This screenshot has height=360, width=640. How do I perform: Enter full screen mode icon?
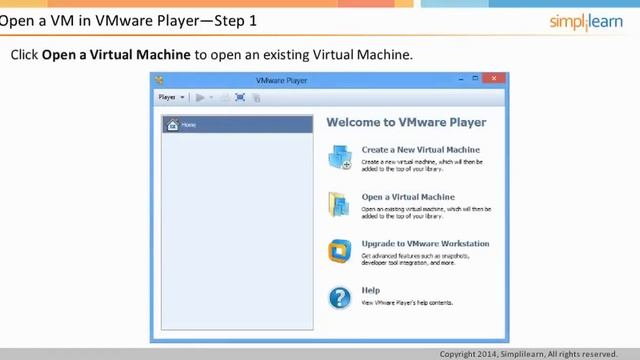point(240,98)
